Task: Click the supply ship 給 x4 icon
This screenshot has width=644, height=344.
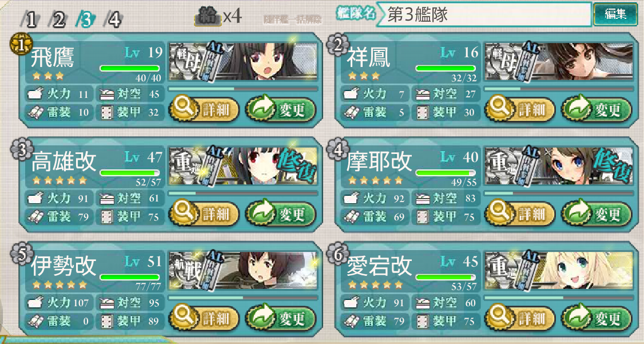Action: coord(218,17)
